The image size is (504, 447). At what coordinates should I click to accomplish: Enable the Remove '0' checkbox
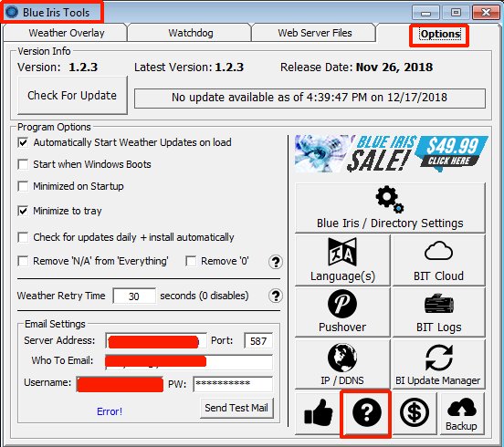(191, 261)
